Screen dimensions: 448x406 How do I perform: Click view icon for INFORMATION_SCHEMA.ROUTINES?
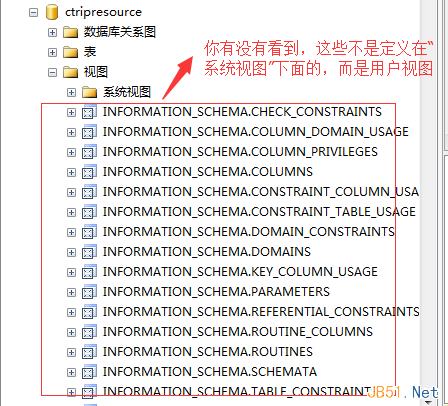click(x=89, y=352)
